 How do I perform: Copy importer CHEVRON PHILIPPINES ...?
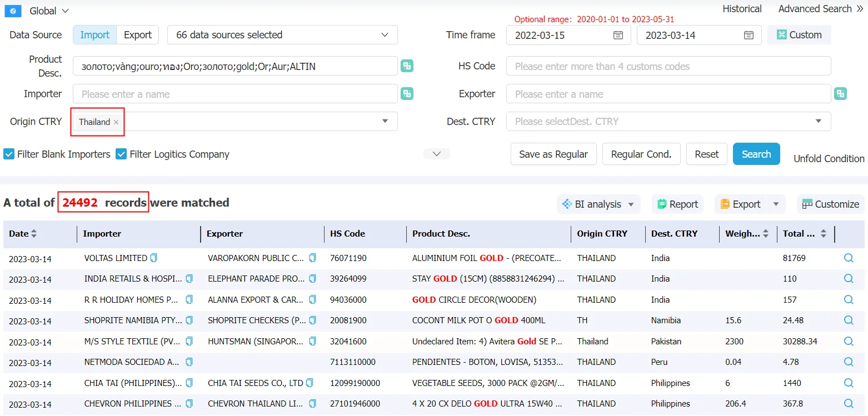pos(189,404)
